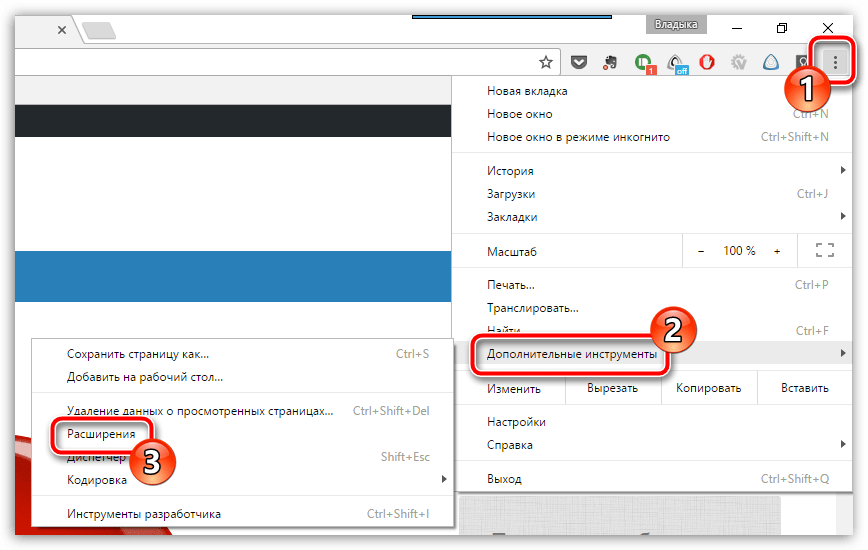Expand the История submenu
The width and height of the screenshot is (868, 550).
[x=652, y=171]
